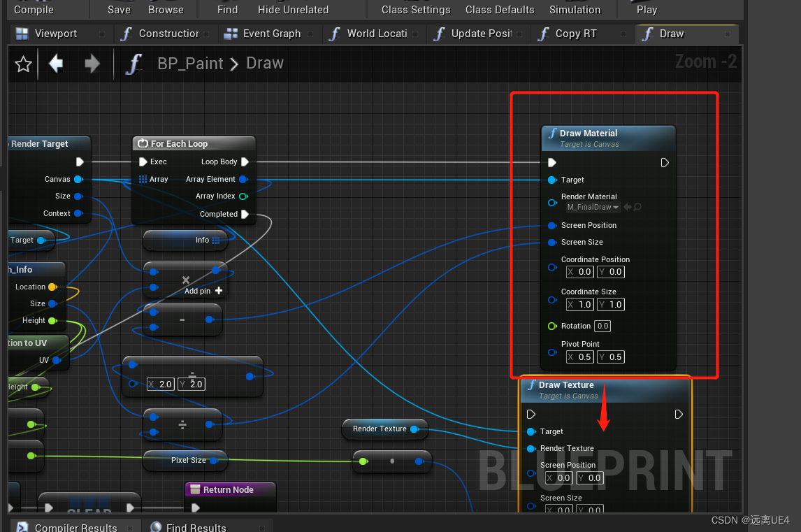Switch to the Compiler Results tab
Viewport: 801px width, 532px height.
[77, 527]
